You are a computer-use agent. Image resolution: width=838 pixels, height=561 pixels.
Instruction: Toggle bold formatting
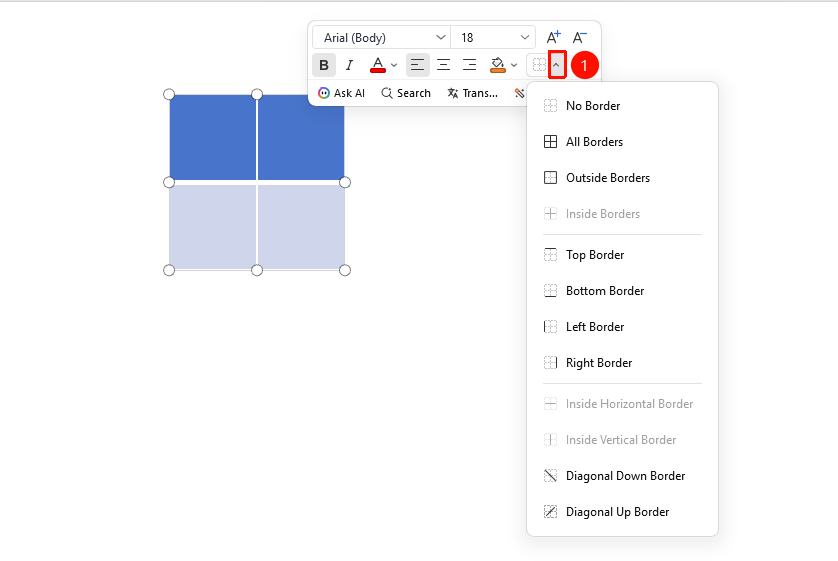pos(324,65)
